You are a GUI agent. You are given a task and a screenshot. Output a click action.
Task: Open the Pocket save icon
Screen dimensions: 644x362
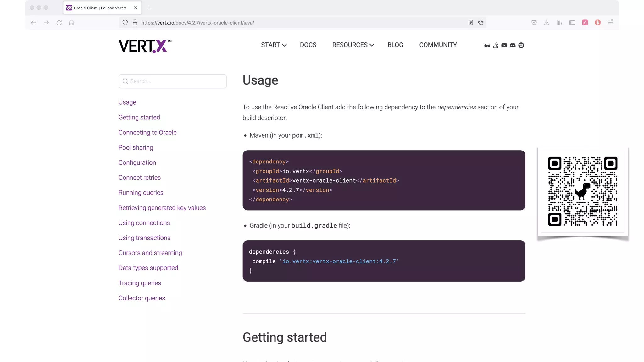pos(534,23)
